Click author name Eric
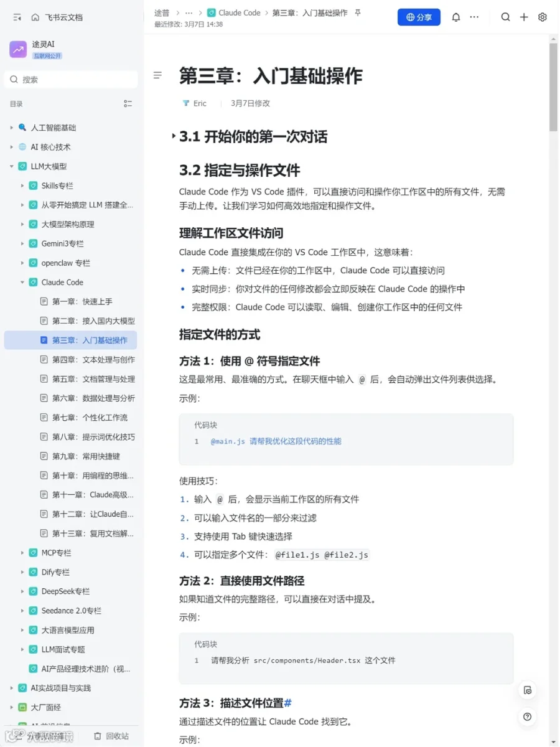560x747 pixels. click(x=200, y=103)
